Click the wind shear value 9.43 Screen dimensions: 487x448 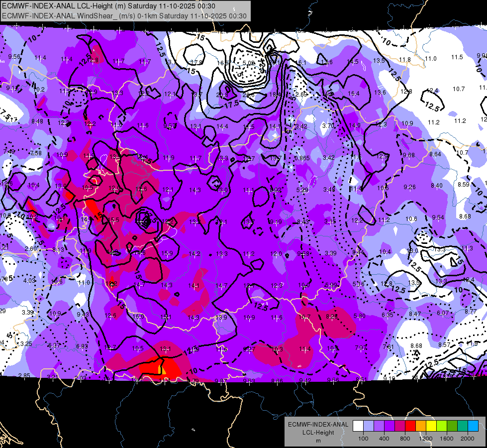pyautogui.click(x=83, y=315)
